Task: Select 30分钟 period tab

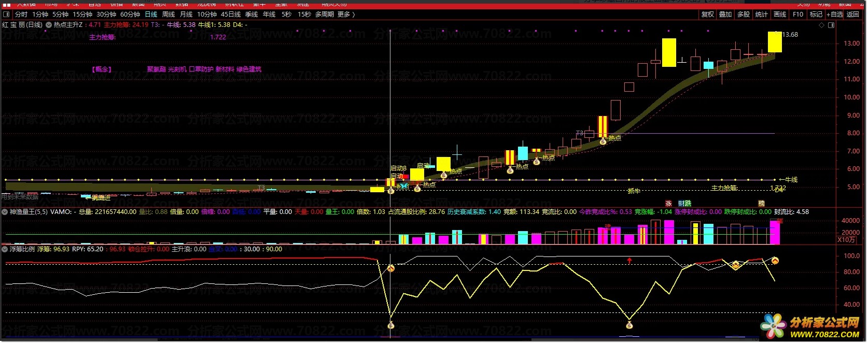Action: click(106, 15)
